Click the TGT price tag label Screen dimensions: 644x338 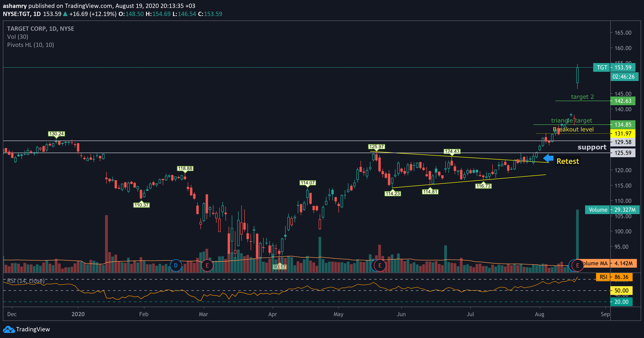tap(602, 68)
